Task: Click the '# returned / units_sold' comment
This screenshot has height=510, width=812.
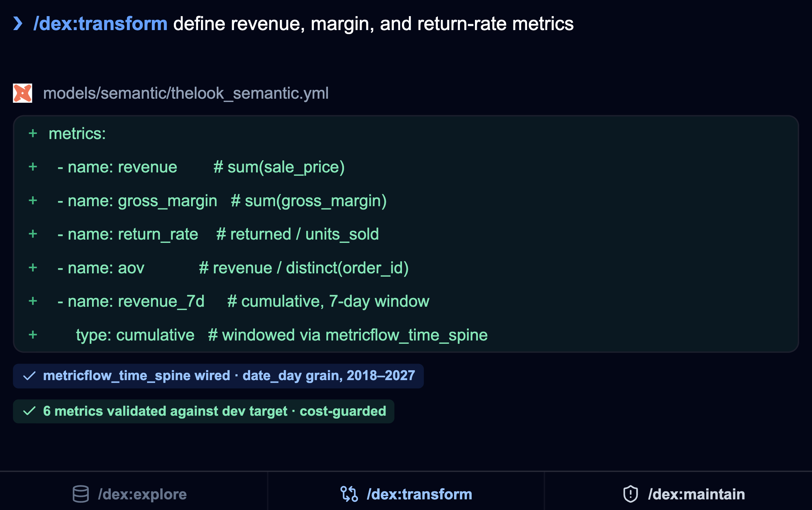Action: click(297, 234)
